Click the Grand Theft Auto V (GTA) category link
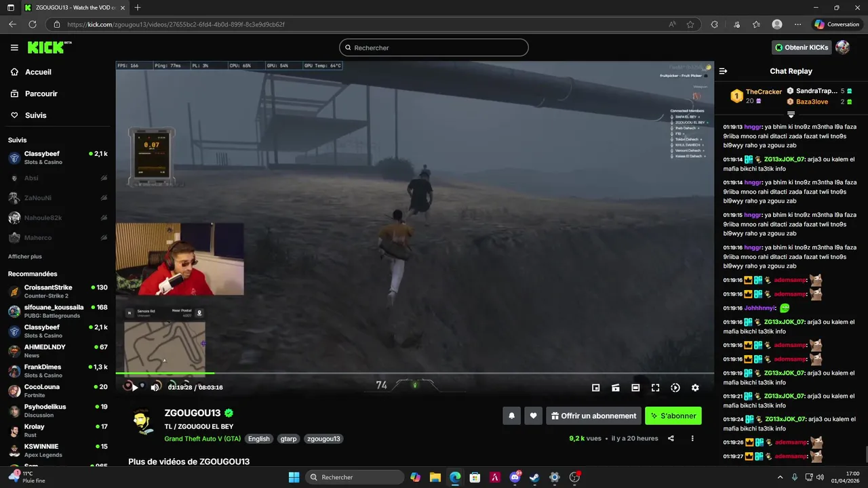868x488 pixels. click(203, 439)
